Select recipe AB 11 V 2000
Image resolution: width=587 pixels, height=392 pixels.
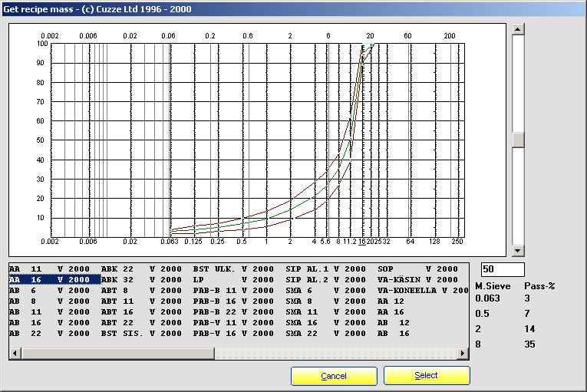(x=50, y=312)
